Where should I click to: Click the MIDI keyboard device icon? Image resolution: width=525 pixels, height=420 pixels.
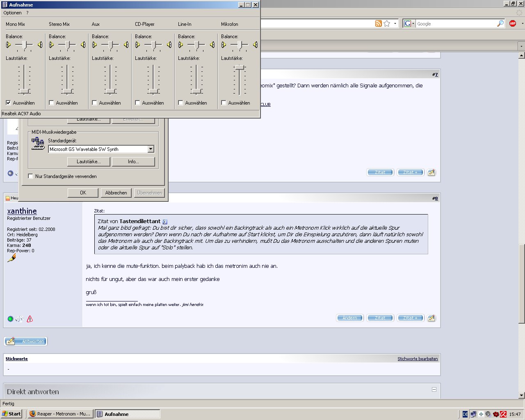38,144
